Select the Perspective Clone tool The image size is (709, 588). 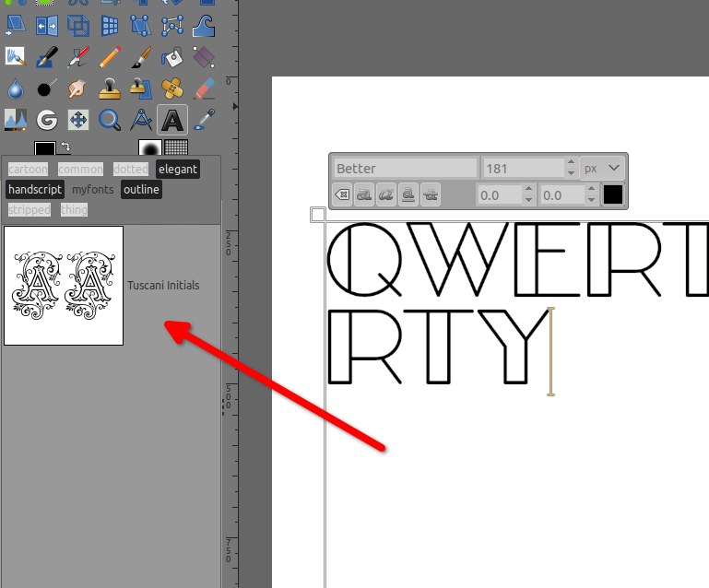click(141, 88)
